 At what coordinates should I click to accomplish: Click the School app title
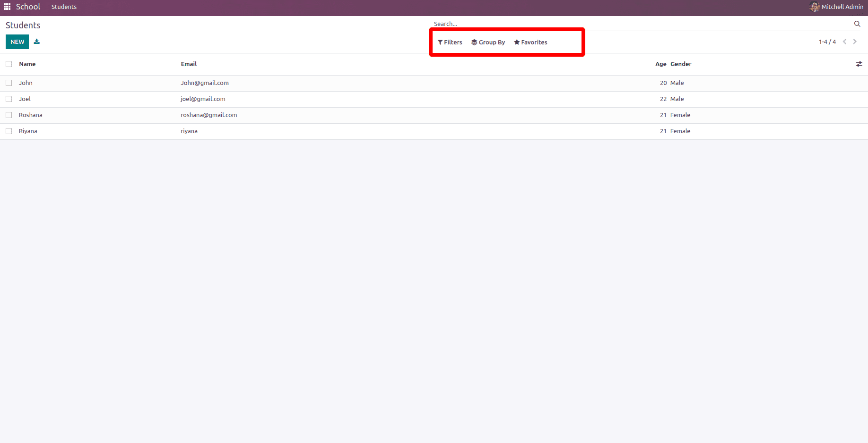click(x=28, y=7)
